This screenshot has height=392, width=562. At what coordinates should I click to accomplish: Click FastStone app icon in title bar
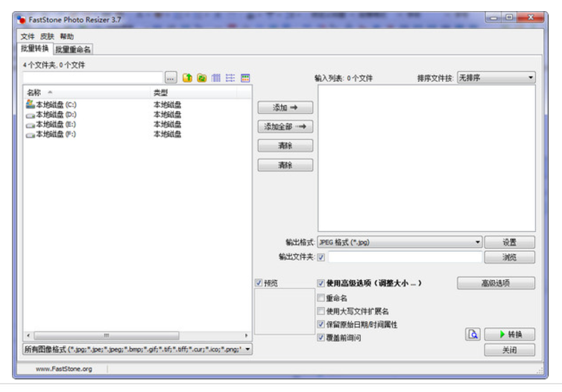tap(22, 19)
